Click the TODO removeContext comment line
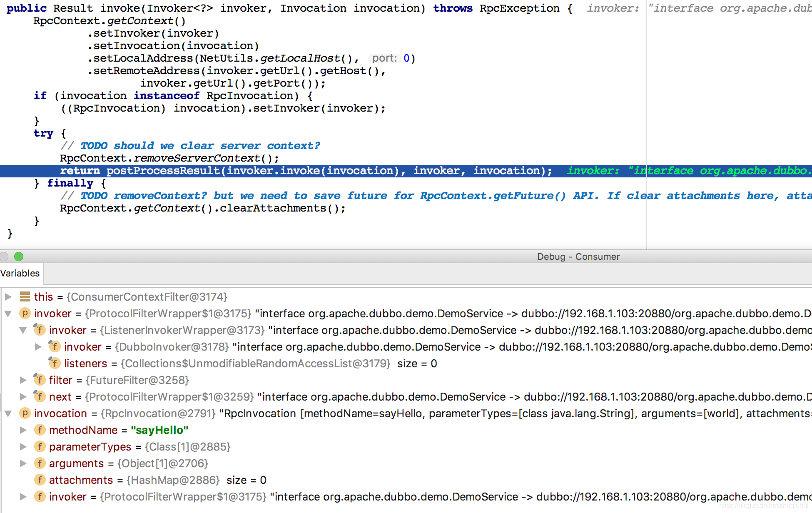 pyautogui.click(x=436, y=196)
